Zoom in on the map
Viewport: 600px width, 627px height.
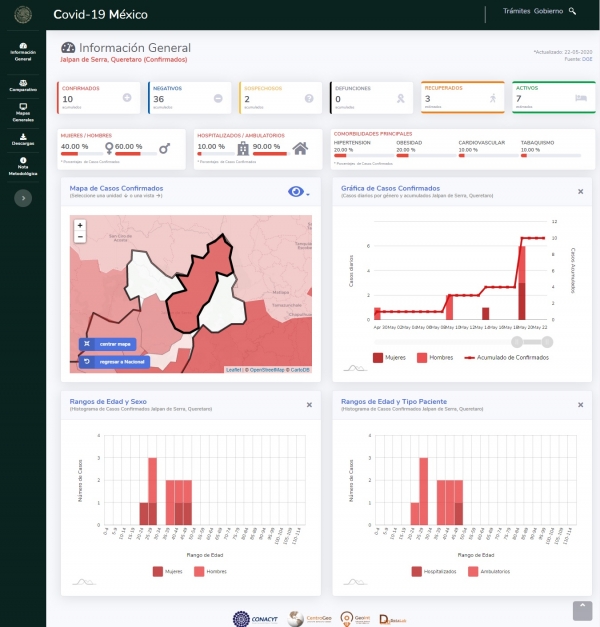pos(80,226)
